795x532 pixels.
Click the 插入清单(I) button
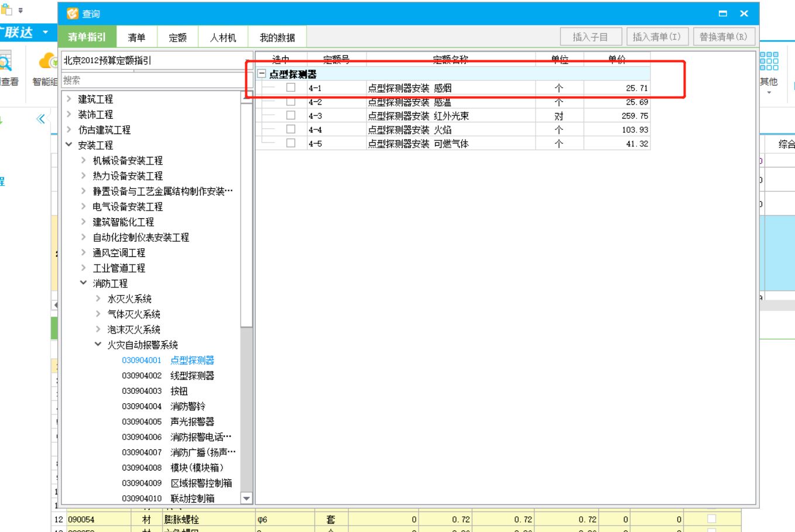pos(657,37)
